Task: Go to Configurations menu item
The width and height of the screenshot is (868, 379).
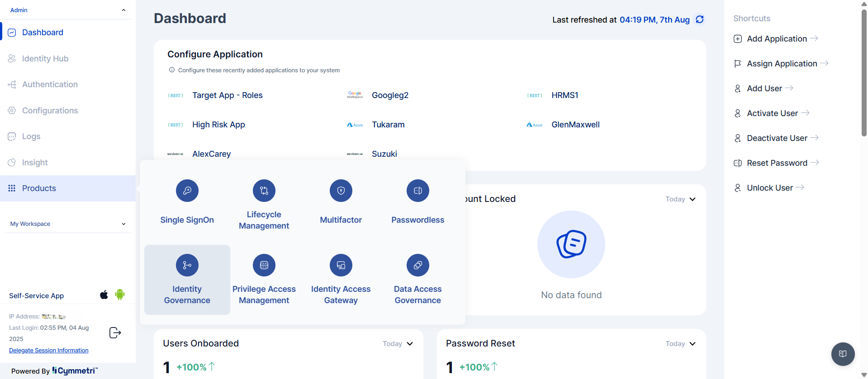Action: [50, 111]
